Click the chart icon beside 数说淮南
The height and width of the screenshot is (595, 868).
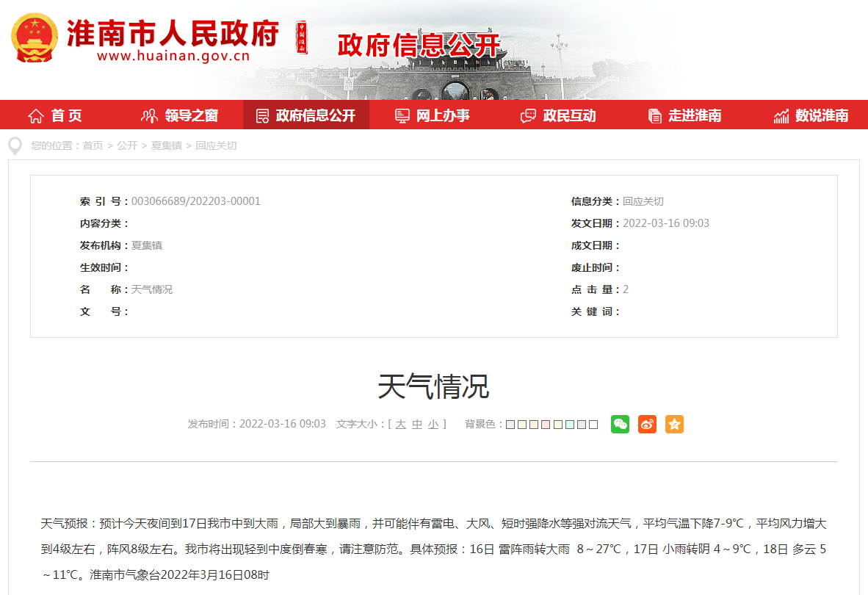point(780,115)
